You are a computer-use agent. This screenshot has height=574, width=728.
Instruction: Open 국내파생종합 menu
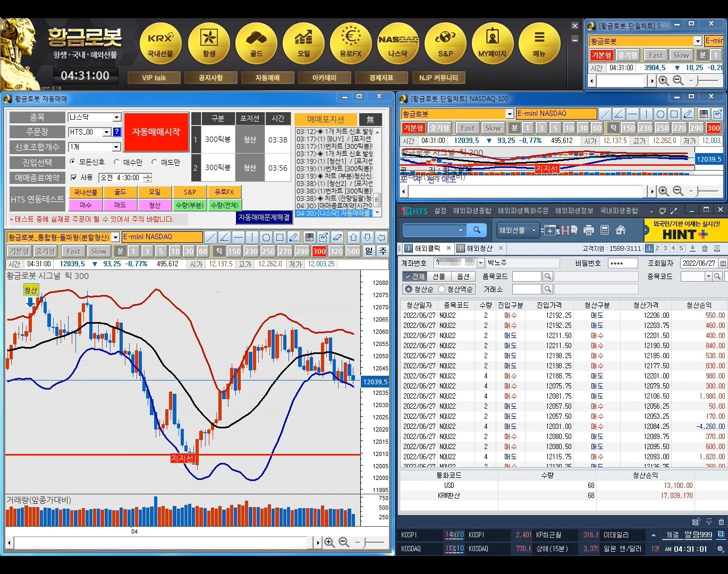click(x=619, y=211)
